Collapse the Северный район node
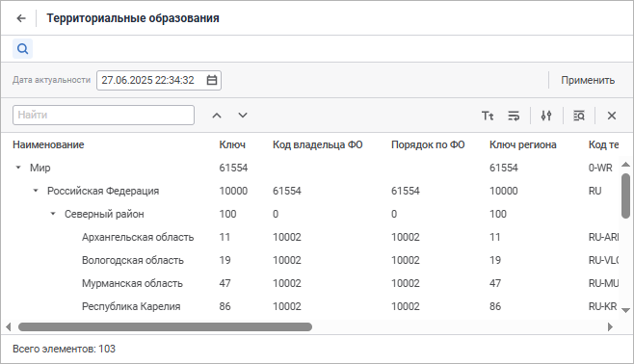The image size is (634, 364). pyautogui.click(x=53, y=214)
